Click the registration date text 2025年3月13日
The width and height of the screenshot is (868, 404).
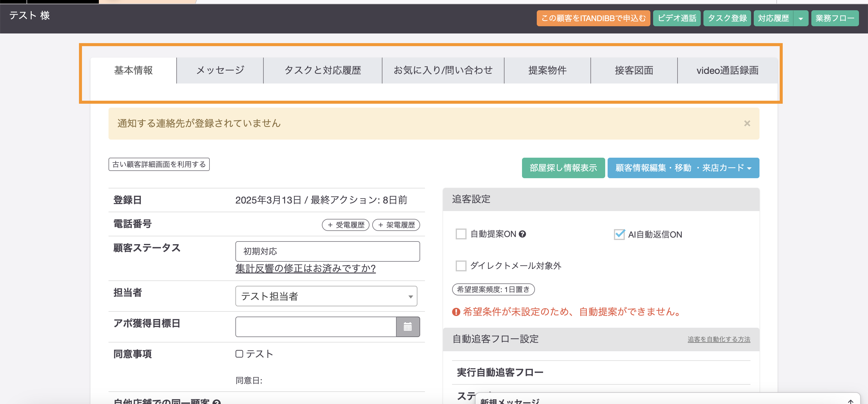click(x=268, y=200)
